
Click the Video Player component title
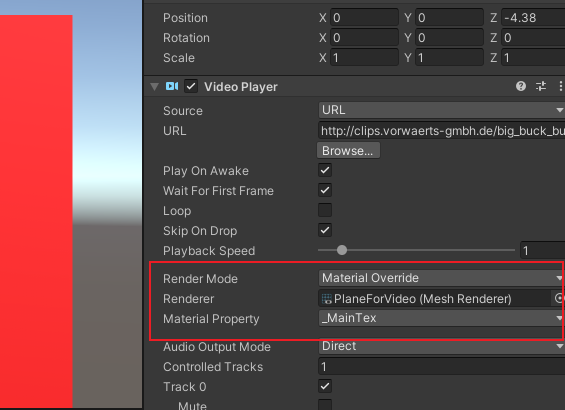point(241,87)
